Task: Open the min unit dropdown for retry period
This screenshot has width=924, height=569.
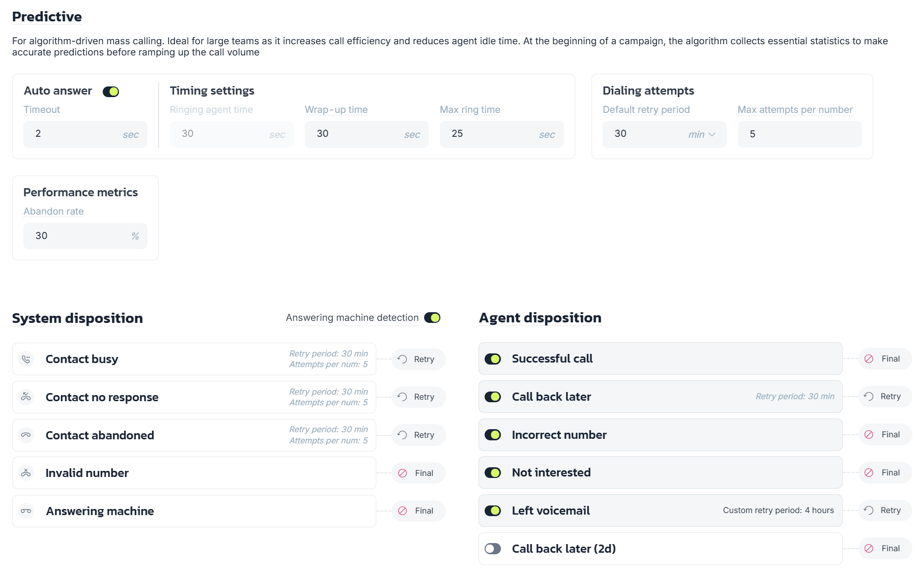Action: pyautogui.click(x=702, y=134)
